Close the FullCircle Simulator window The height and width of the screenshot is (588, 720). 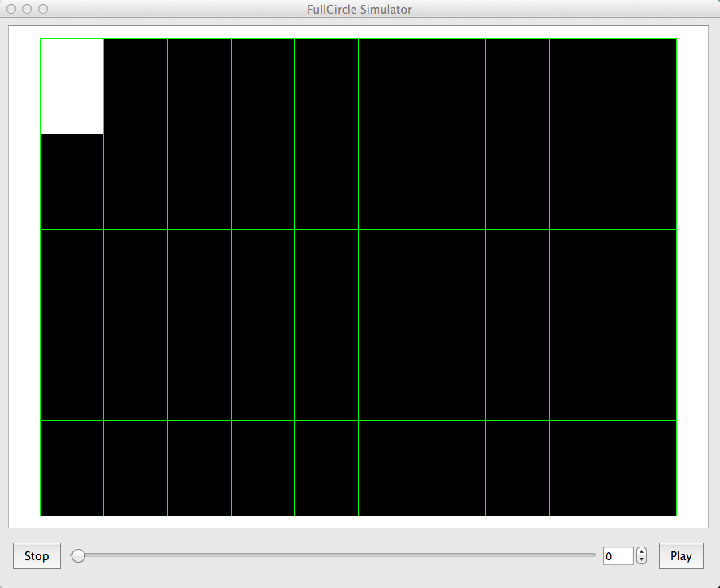(11, 9)
